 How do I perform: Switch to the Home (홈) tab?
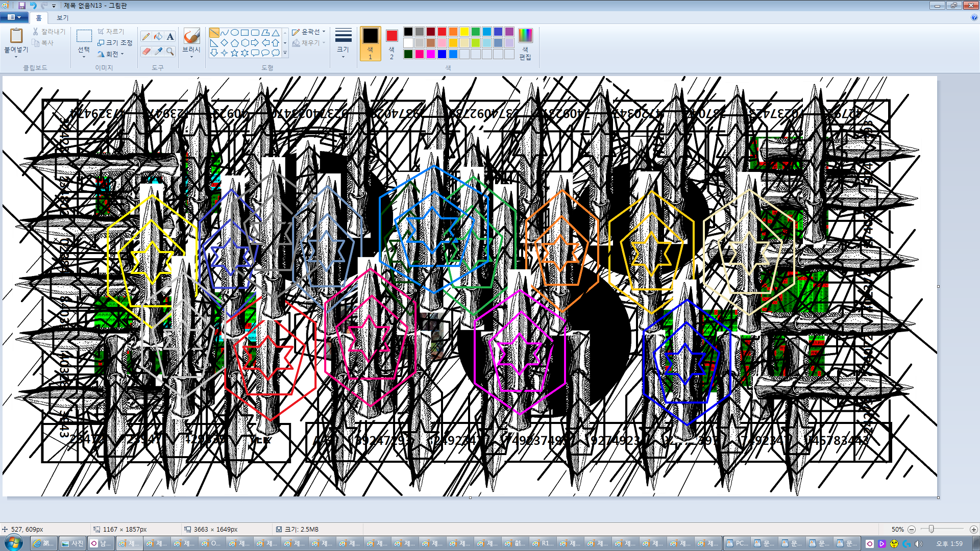click(39, 18)
